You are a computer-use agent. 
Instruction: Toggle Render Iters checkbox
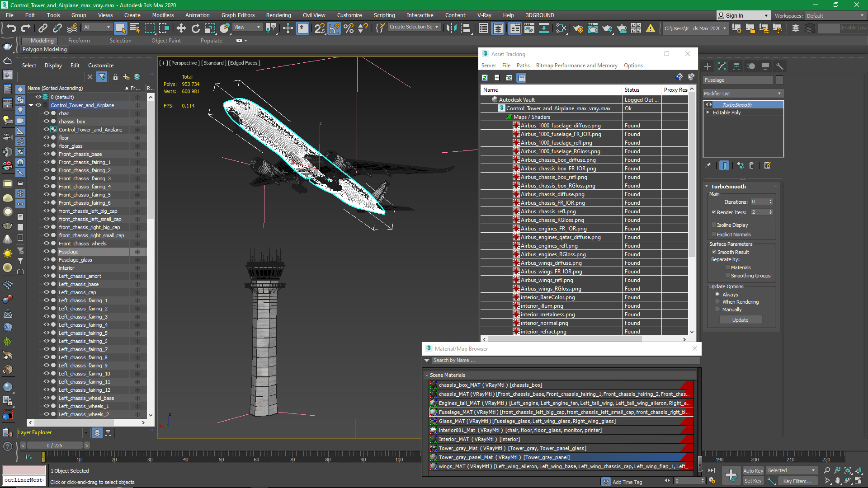coord(714,212)
